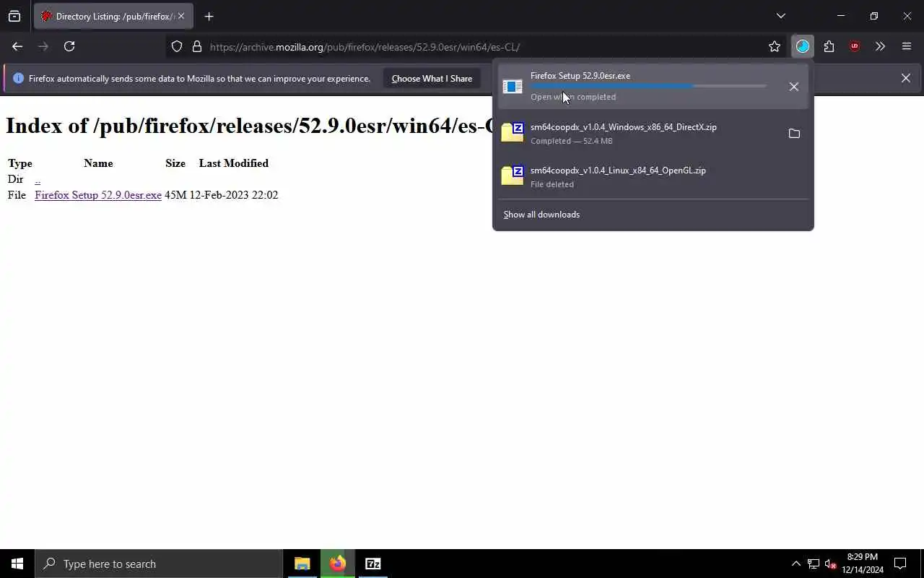Close the Directory Listing tab
The width and height of the screenshot is (924, 578).
[x=180, y=16]
